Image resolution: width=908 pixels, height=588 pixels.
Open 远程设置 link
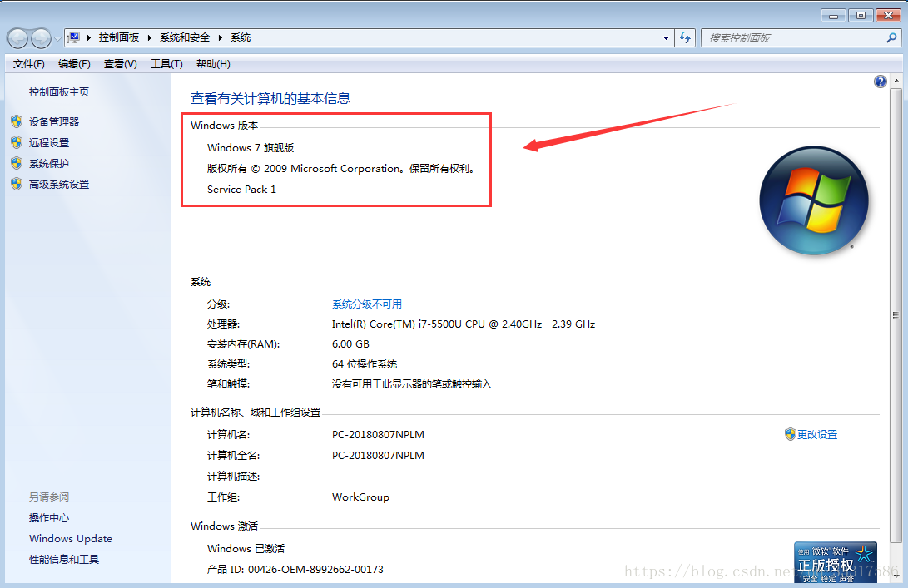point(49,143)
